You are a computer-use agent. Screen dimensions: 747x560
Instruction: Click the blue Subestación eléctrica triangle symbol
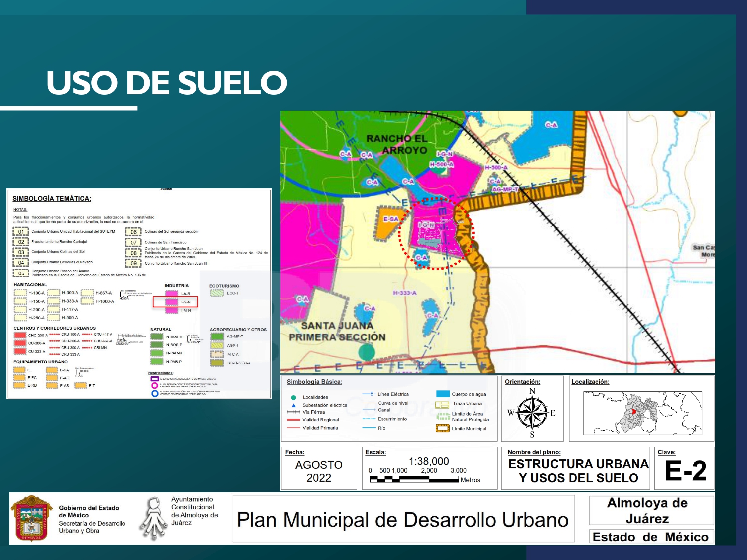[293, 405]
